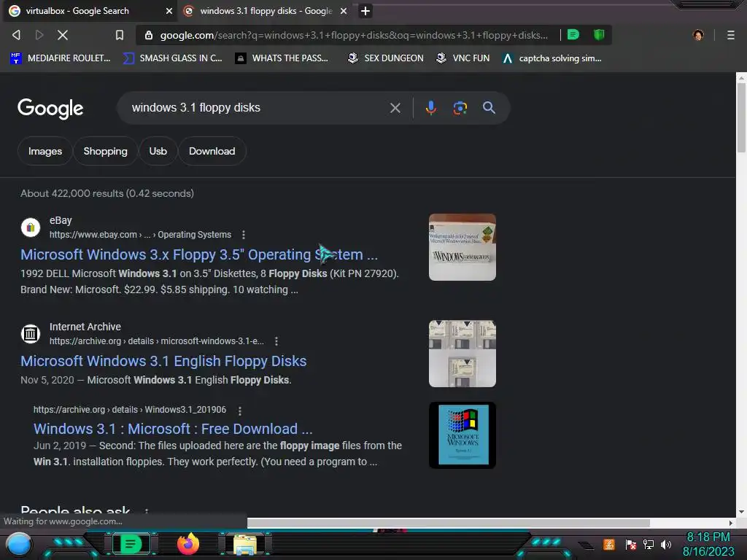
Task: Open SMASH GLASS IN C... bookmark
Action: [x=172, y=58]
